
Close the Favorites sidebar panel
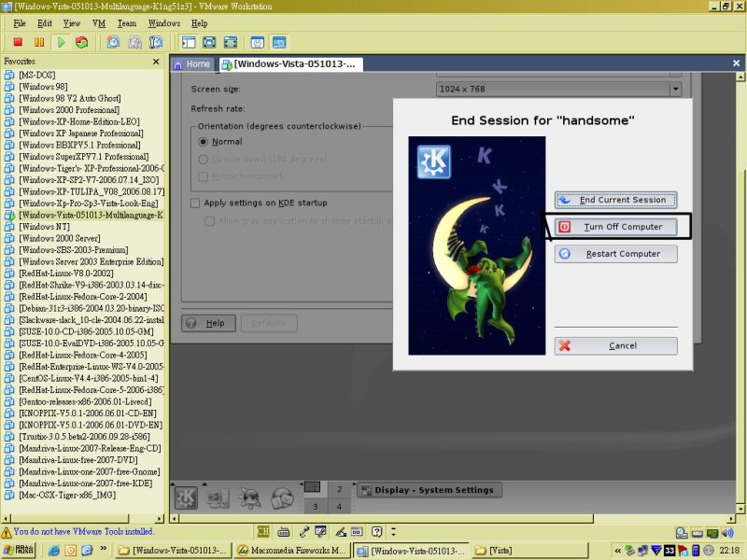click(x=156, y=62)
